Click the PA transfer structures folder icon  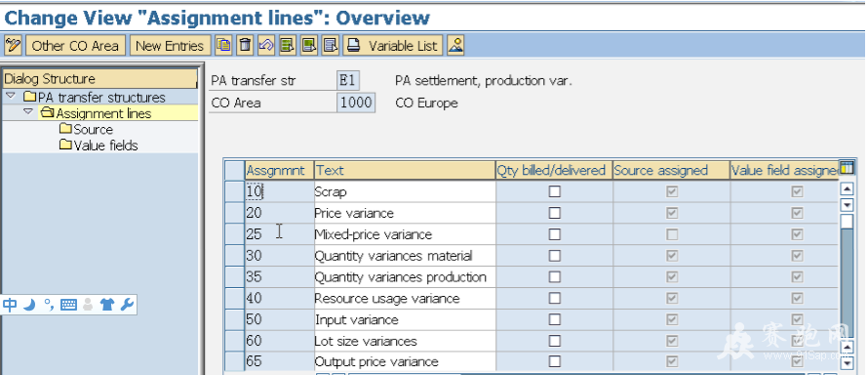point(30,97)
